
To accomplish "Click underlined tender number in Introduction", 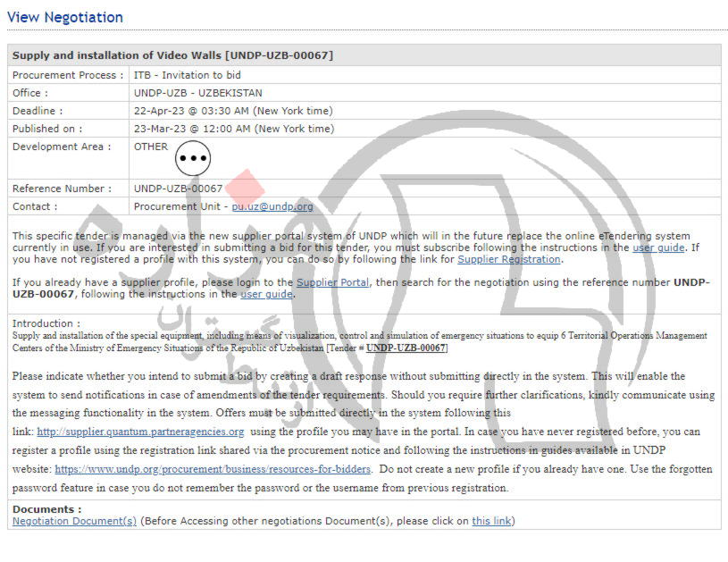I will point(406,348).
